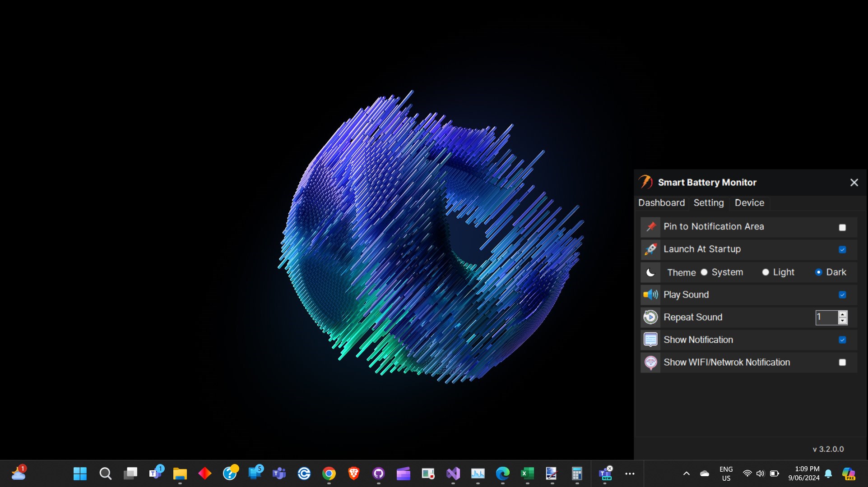Show hidden icons chevron in system tray
Viewport: 868px width, 487px height.
(686, 473)
